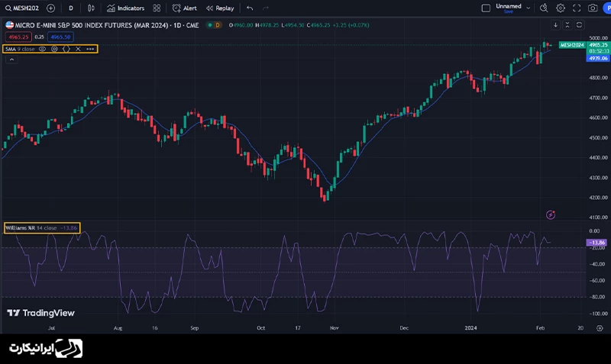Open the Indicators dialog
The image size is (611, 364).
pyautogui.click(x=125, y=8)
